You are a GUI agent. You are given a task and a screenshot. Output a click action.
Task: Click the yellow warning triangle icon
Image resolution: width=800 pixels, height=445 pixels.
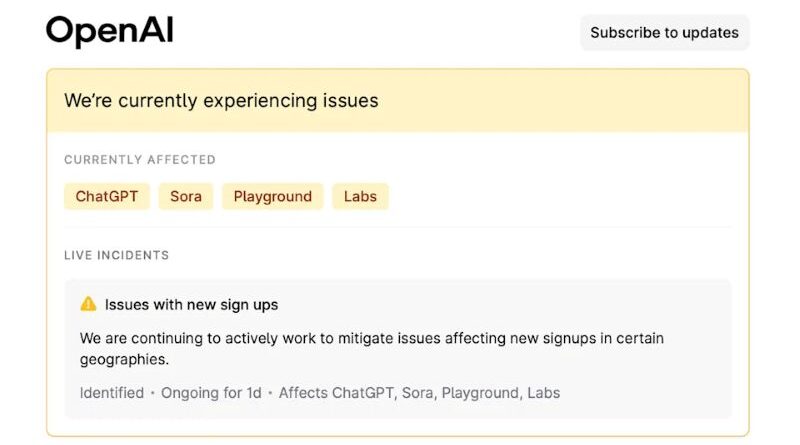click(x=89, y=304)
